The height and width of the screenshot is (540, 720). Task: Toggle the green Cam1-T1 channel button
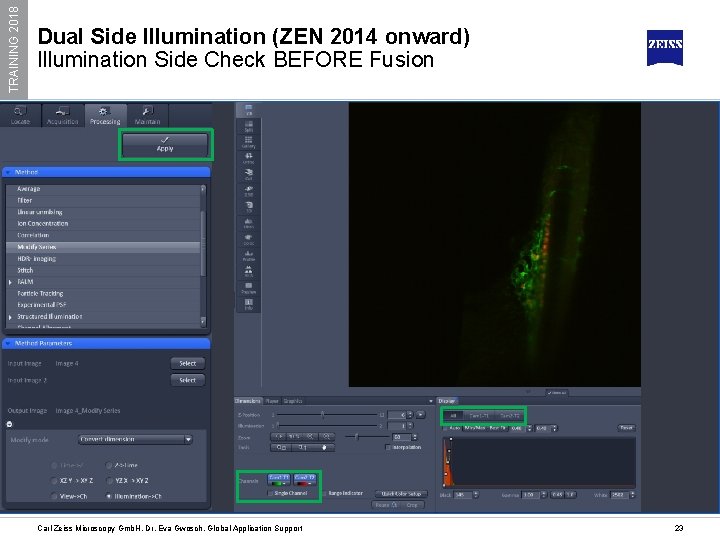point(279,480)
